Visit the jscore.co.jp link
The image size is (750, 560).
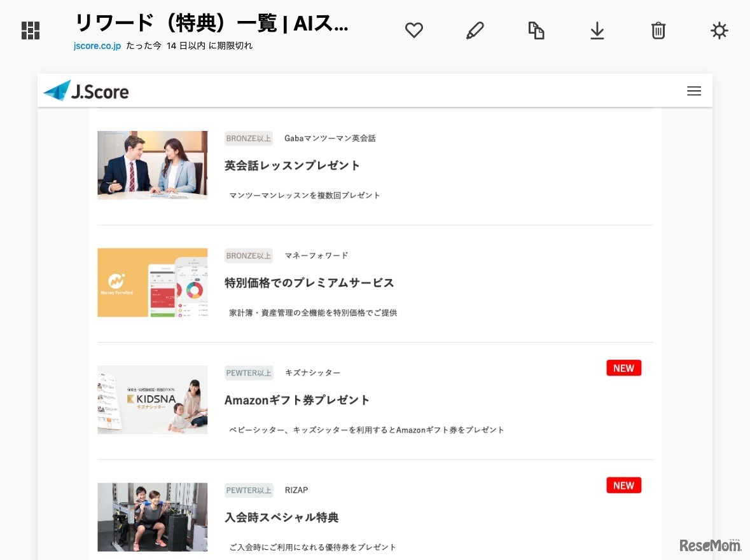[97, 45]
